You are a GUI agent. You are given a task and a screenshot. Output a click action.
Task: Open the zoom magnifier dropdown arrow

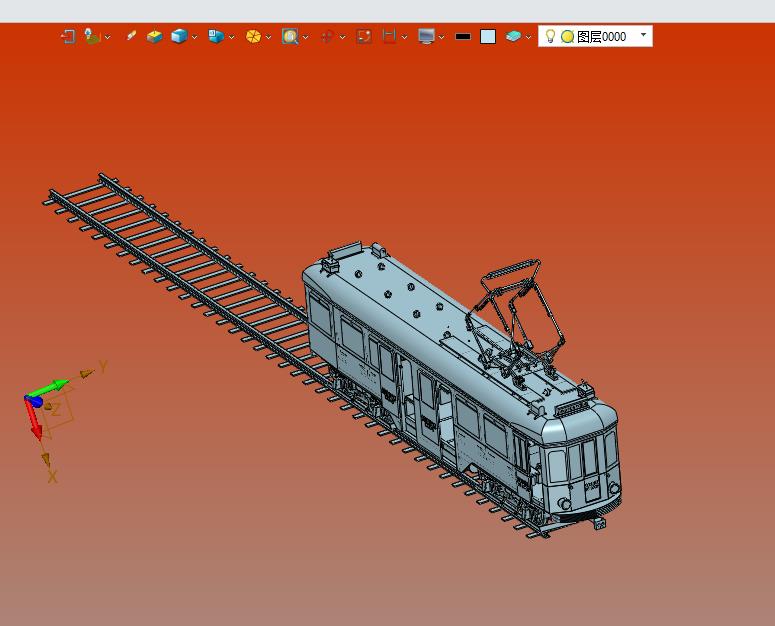(305, 37)
